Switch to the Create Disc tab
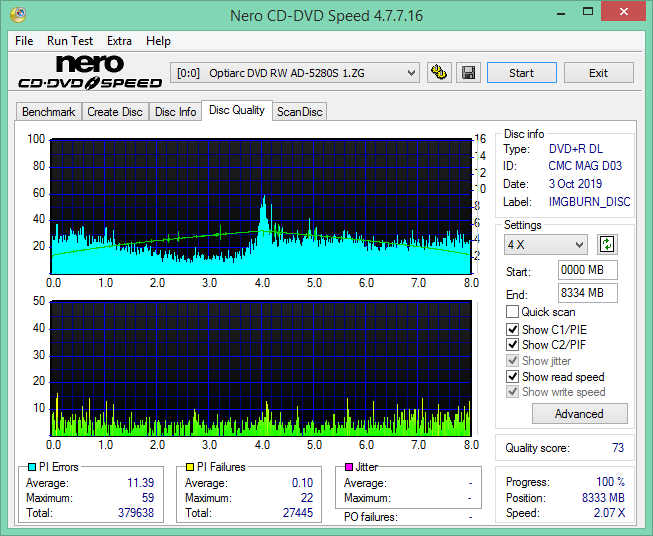The width and height of the screenshot is (653, 536). click(x=115, y=112)
